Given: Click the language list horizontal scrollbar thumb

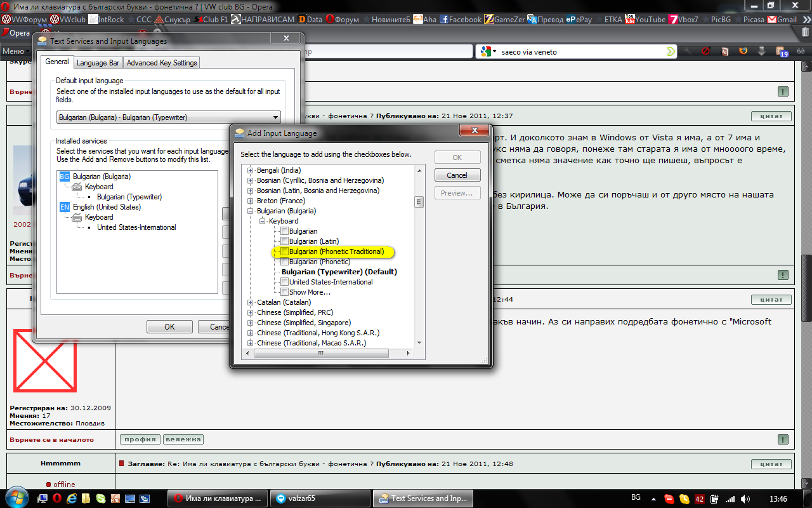Looking at the screenshot, I should (320, 353).
